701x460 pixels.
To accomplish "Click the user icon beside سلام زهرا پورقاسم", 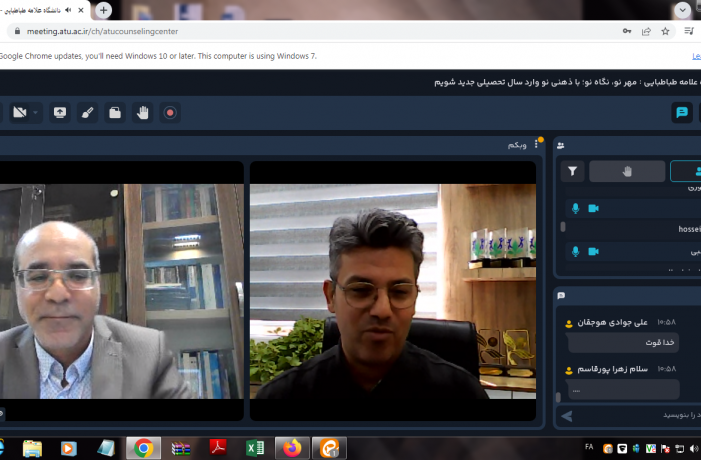I will 569,371.
